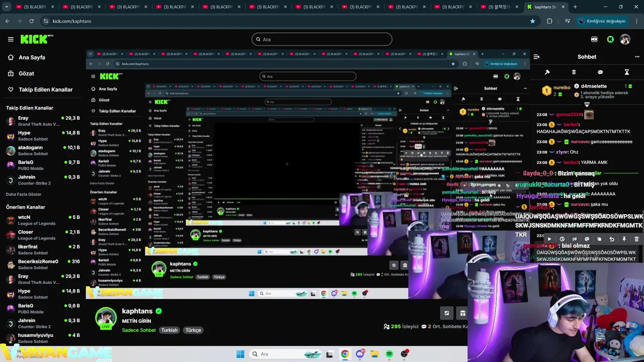Click the Kick search box labeled Ara
Image resolution: width=644 pixels, height=362 pixels.
click(x=322, y=39)
